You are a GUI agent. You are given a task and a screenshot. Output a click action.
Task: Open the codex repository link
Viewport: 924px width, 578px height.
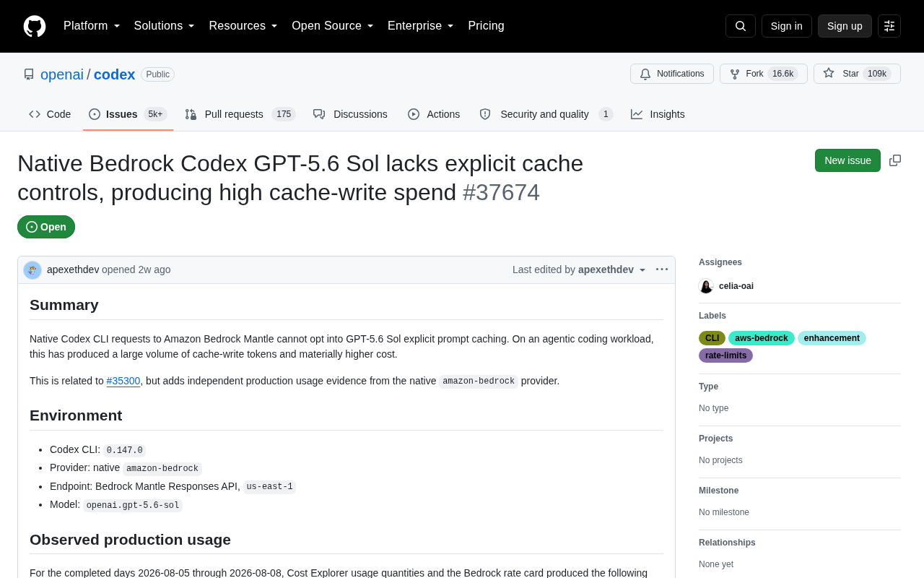114,74
